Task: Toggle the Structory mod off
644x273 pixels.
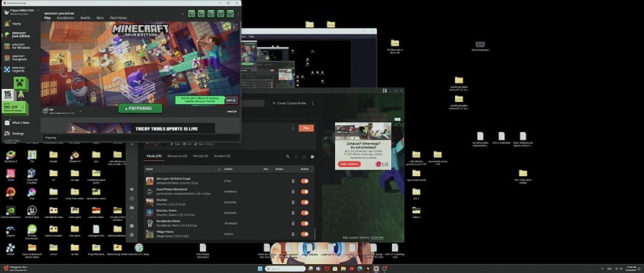Action: pos(305,202)
